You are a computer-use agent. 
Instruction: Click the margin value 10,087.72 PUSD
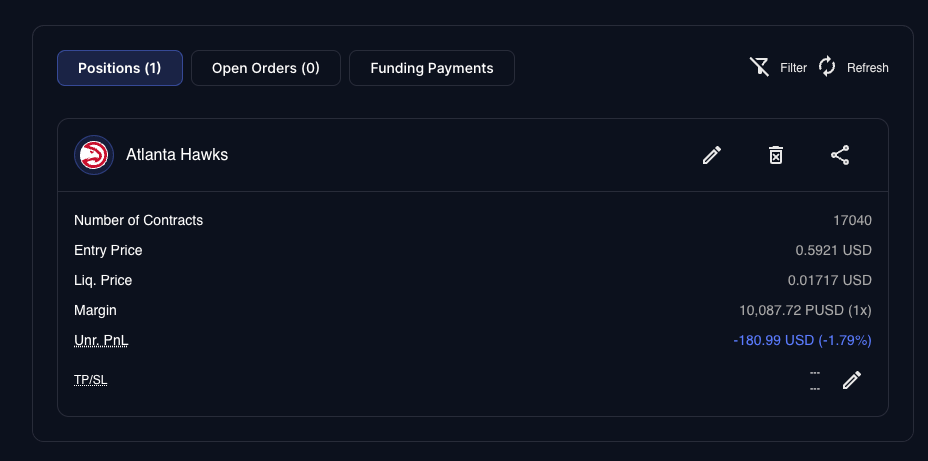pyautogui.click(x=805, y=310)
